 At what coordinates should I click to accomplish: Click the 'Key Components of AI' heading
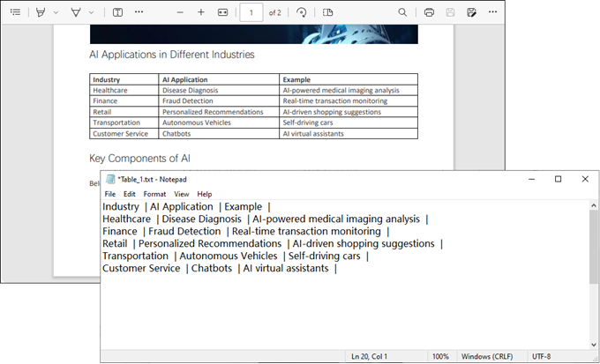(x=139, y=159)
